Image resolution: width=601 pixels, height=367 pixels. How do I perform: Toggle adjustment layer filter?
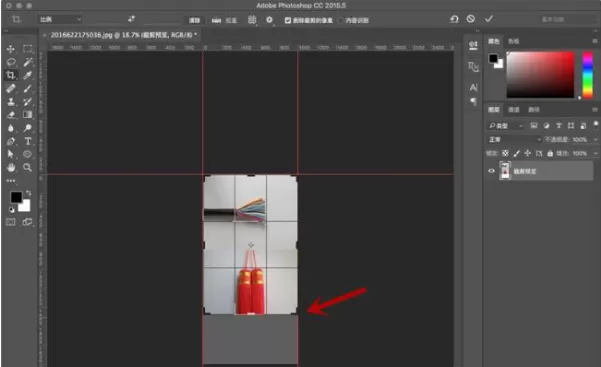546,125
